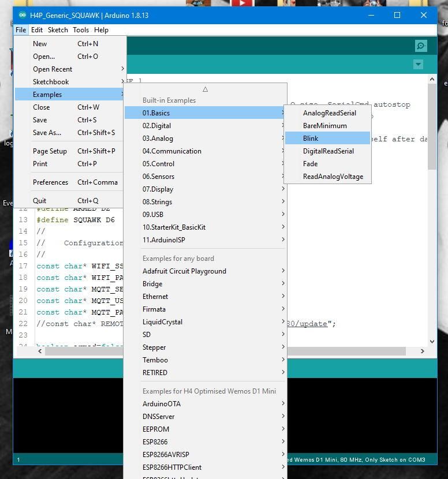Open DigitalReadSerial example sketch
The height and width of the screenshot is (479, 448).
(x=327, y=151)
